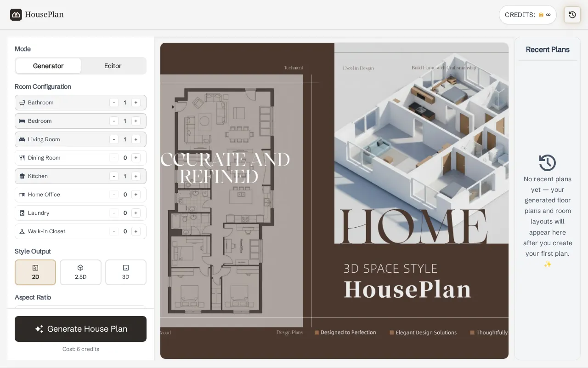This screenshot has height=368, width=588.
Task: Click the Bedroom bed icon
Action: (x=22, y=121)
